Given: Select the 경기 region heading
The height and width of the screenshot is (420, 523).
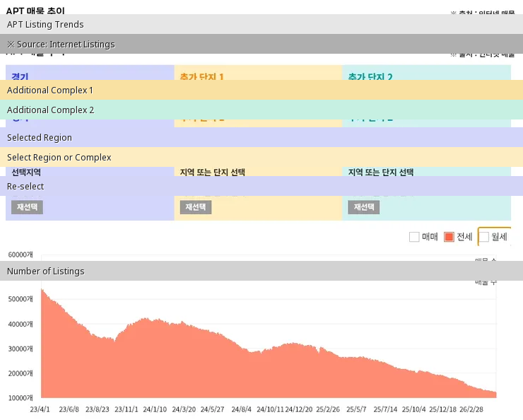Looking at the screenshot, I should coord(20,76).
